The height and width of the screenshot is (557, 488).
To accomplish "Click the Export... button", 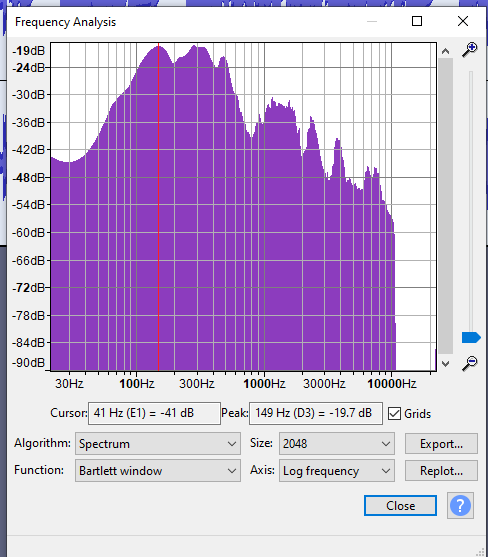I will coord(441,444).
